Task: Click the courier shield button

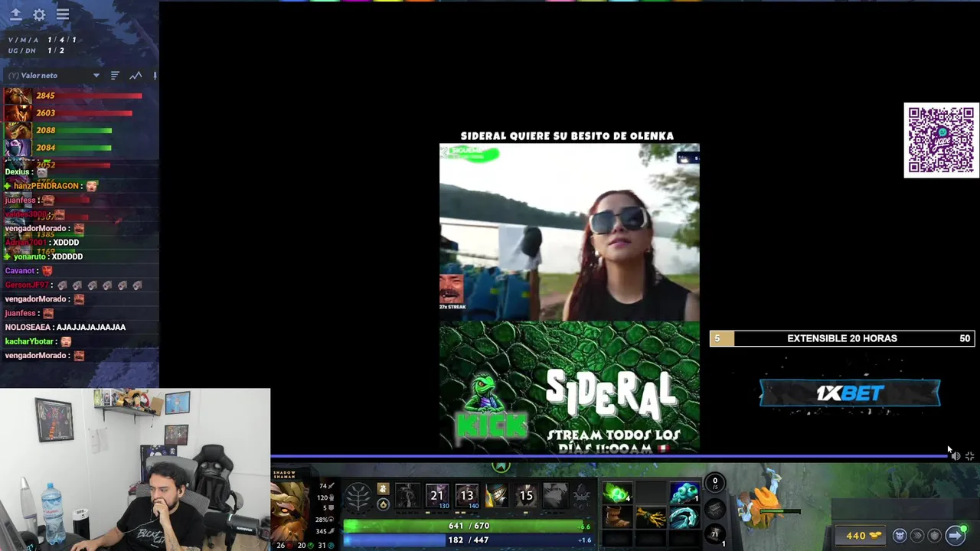Action: coord(934,536)
